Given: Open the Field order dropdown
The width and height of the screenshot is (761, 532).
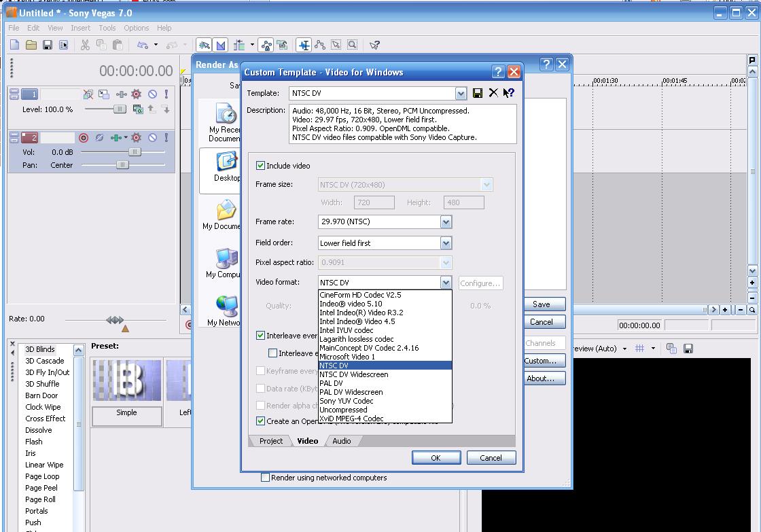Looking at the screenshot, I should pyautogui.click(x=446, y=243).
